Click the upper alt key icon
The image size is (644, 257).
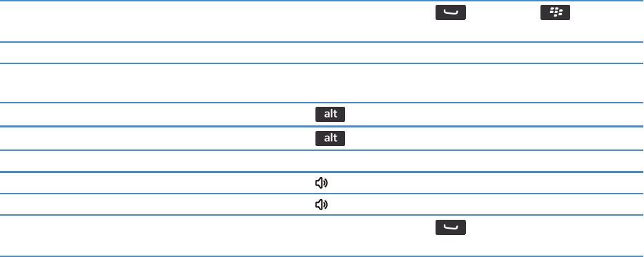[x=330, y=114]
